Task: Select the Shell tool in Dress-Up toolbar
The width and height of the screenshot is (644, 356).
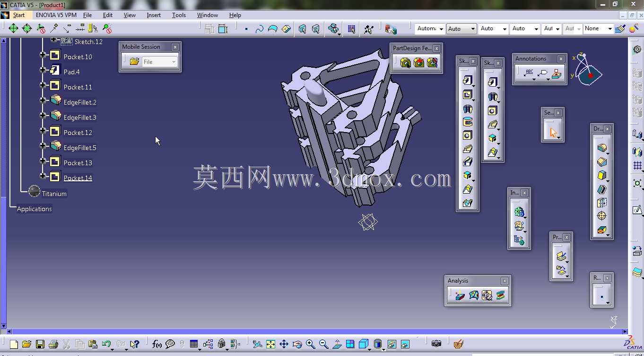Action: click(x=601, y=189)
